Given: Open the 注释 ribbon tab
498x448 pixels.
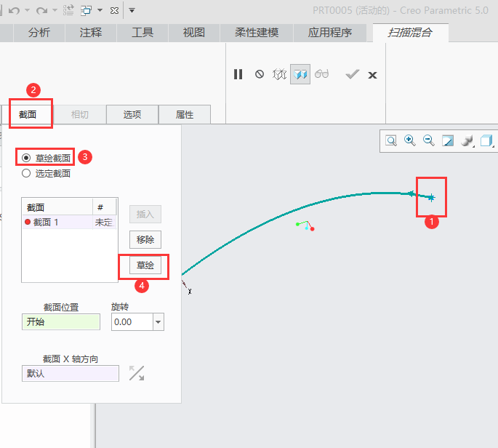Looking at the screenshot, I should (91, 33).
